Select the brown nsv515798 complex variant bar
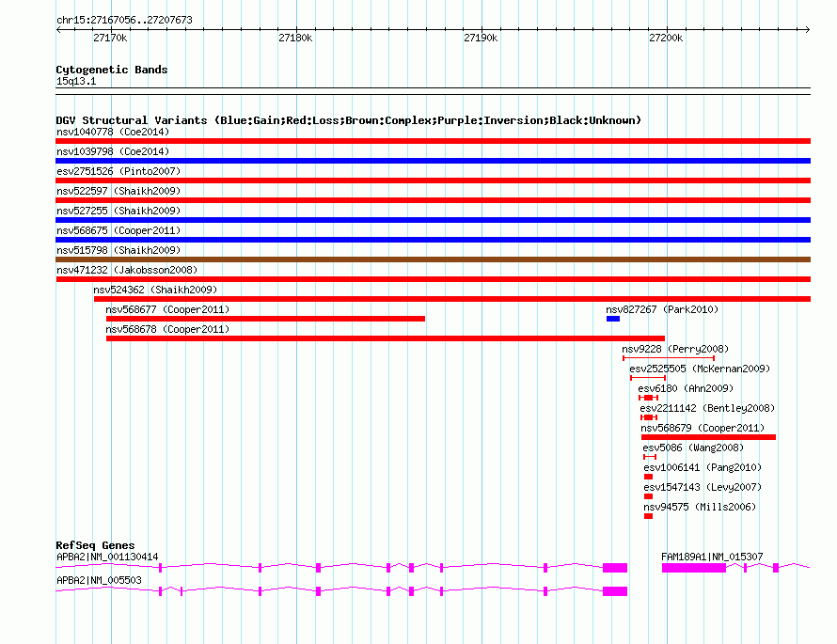Viewport: 837px width, 644px height. coord(433,259)
